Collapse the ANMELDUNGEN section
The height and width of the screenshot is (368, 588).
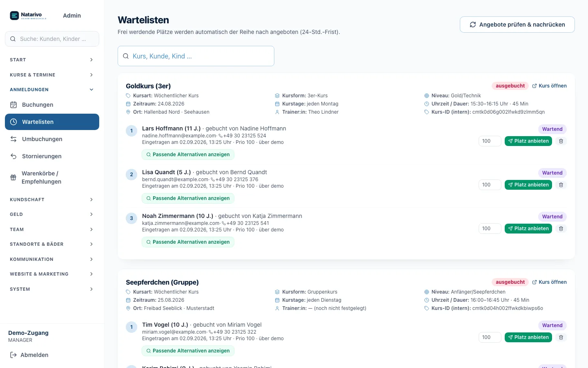click(x=52, y=90)
